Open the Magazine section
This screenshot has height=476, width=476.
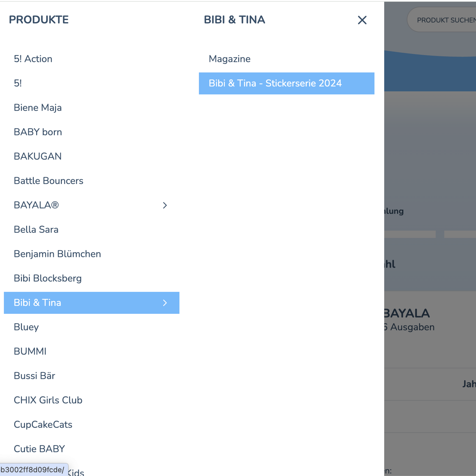pyautogui.click(x=229, y=59)
